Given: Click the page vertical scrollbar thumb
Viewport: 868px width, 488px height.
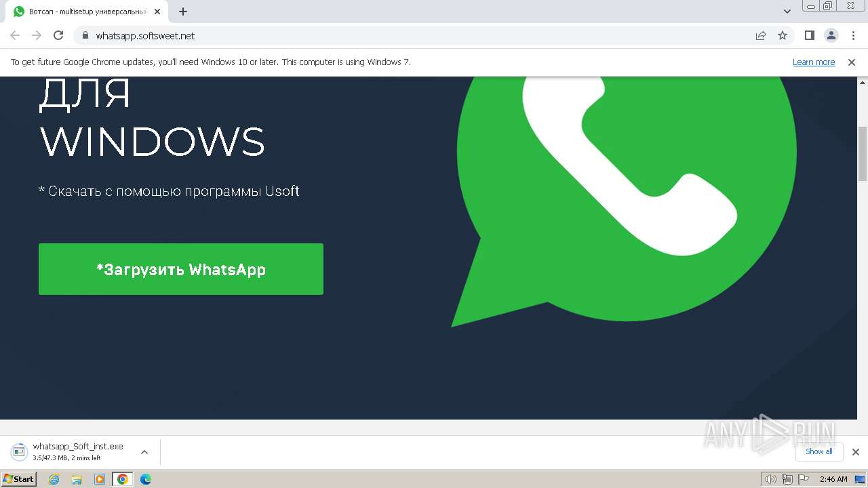Looking at the screenshot, I should (863, 153).
